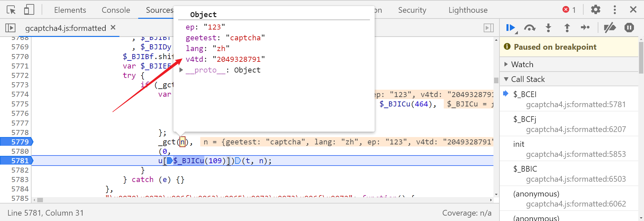Step over next function call
Image resolution: width=644 pixels, height=221 pixels.
click(530, 28)
